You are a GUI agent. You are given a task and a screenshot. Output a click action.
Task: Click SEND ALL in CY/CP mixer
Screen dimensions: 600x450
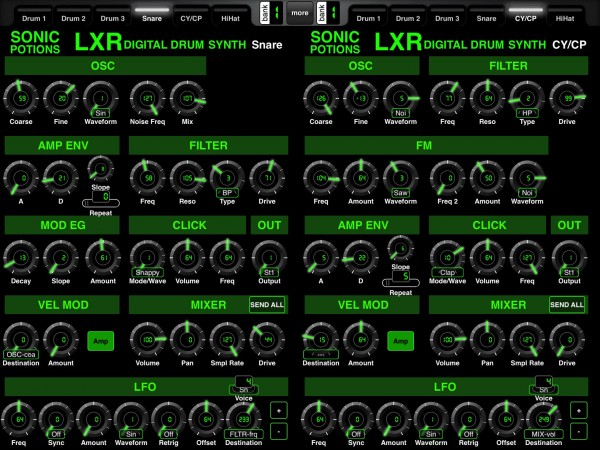point(567,305)
